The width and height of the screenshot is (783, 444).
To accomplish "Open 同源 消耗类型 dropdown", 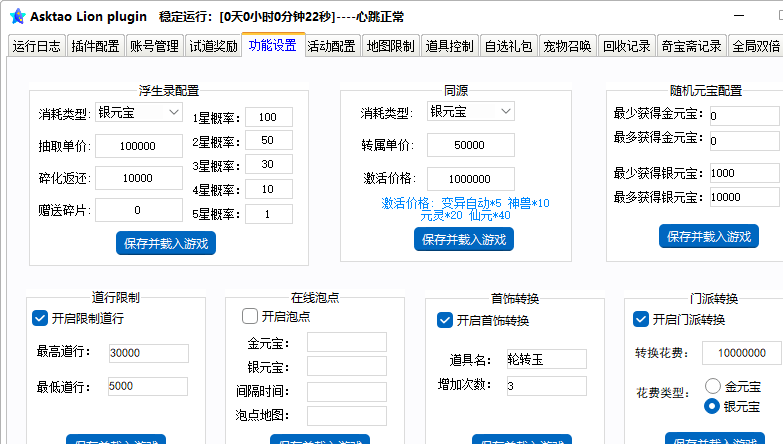I will click(471, 111).
